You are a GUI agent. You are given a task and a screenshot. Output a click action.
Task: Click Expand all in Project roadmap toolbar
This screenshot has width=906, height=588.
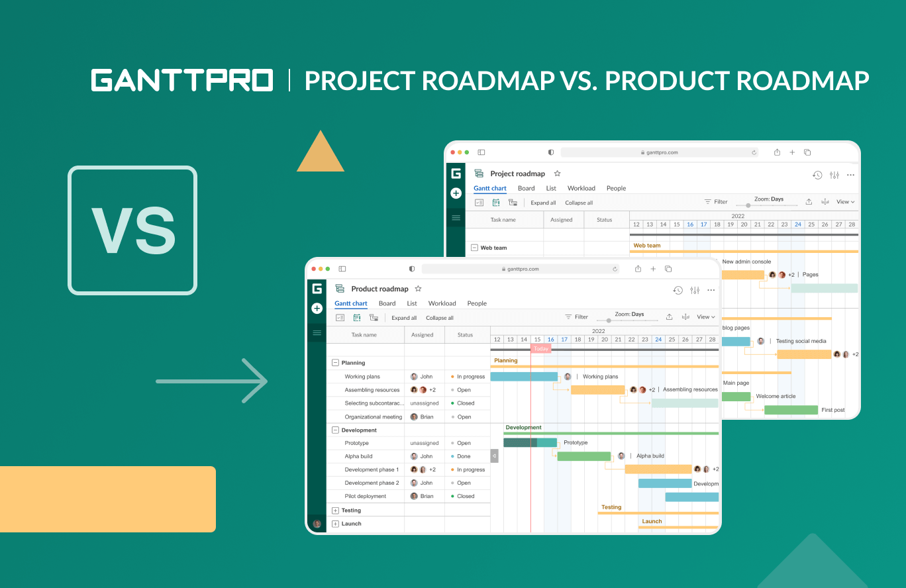pos(543,203)
